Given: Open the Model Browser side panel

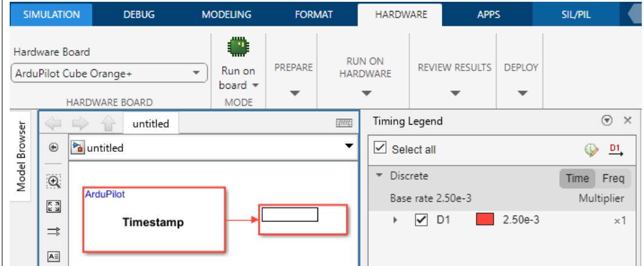Looking at the screenshot, I should [22, 156].
